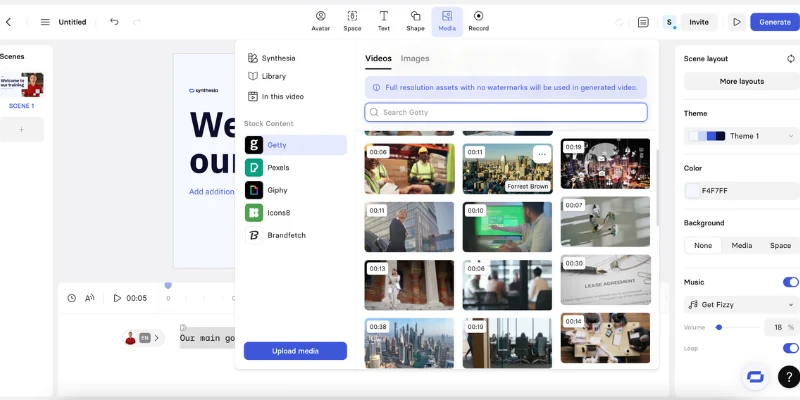This screenshot has width=800, height=400.
Task: Open the Record tool
Action: (479, 21)
